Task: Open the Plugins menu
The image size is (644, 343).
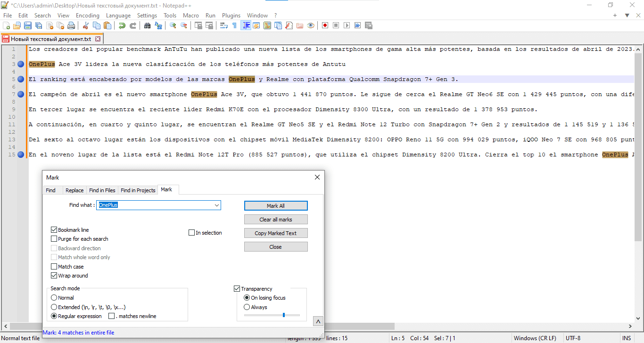Action: 231,16
